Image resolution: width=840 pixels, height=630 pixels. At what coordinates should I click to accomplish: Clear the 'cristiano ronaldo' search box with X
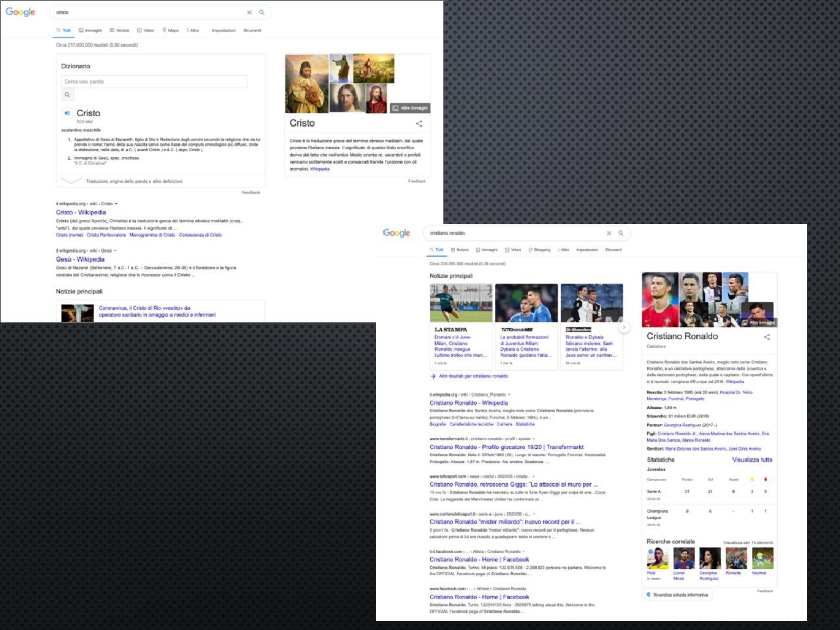pyautogui.click(x=609, y=233)
